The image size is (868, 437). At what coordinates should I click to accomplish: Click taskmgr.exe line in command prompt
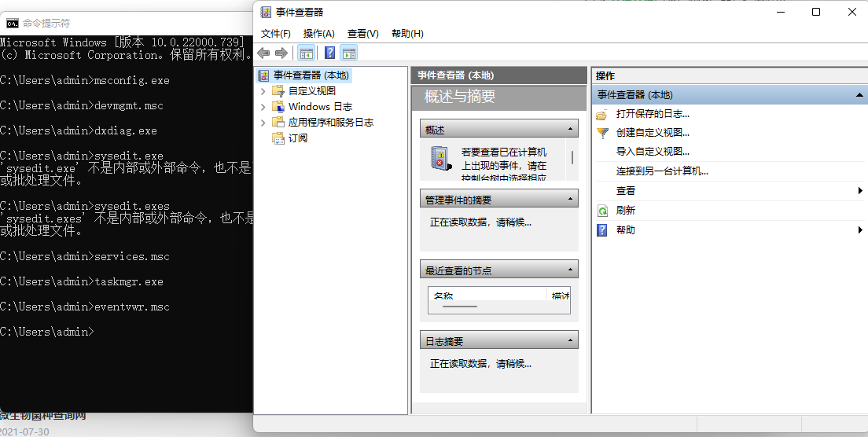click(x=82, y=281)
